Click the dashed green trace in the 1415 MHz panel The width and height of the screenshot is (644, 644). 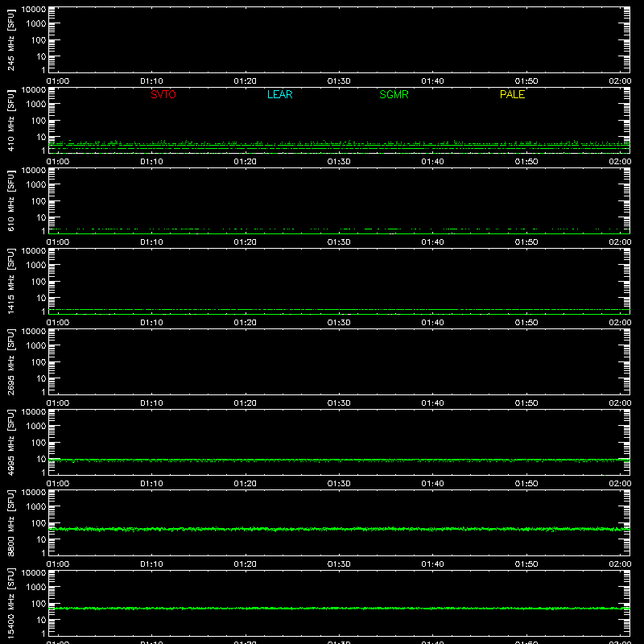(339, 309)
